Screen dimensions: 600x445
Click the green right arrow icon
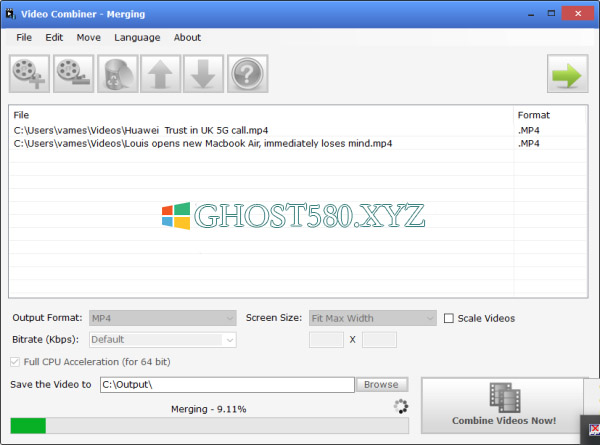point(567,73)
